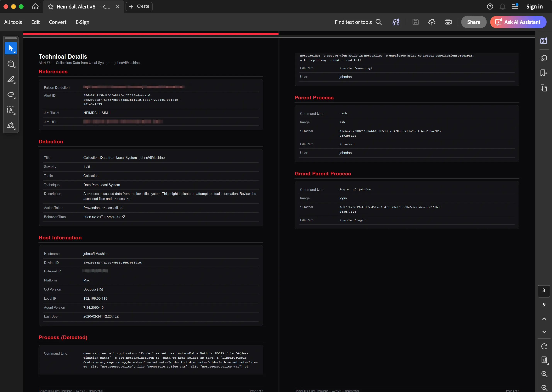Click the /usr/bin/osascript file path

356,68
